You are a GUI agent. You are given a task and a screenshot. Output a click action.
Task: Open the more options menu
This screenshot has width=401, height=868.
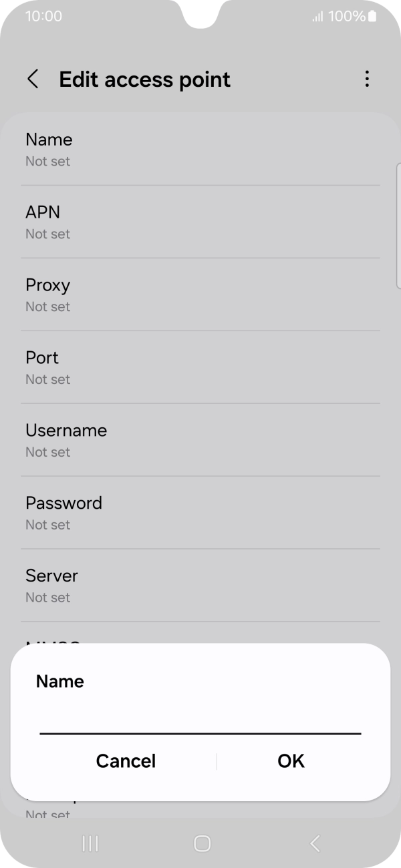[367, 79]
